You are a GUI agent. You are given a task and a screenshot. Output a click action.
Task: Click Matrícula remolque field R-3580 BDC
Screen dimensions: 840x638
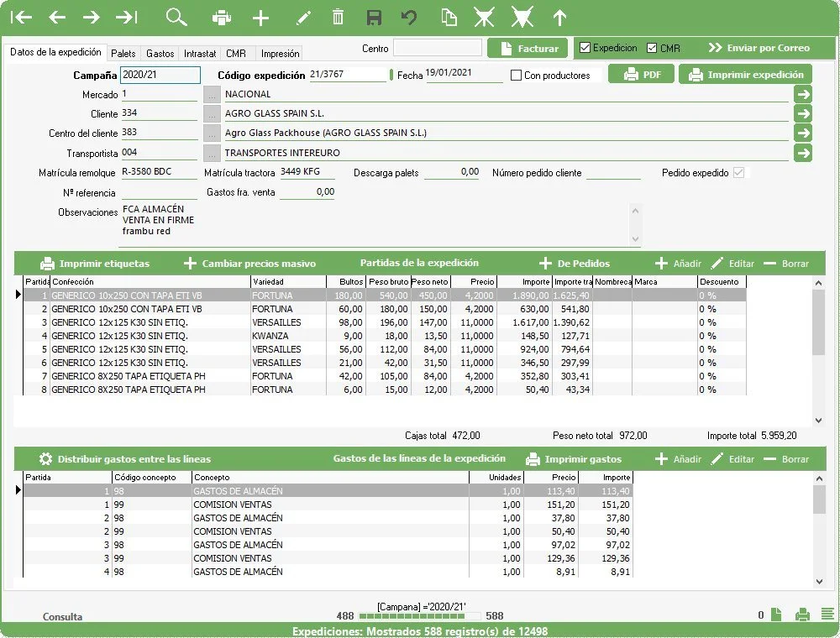pos(159,172)
